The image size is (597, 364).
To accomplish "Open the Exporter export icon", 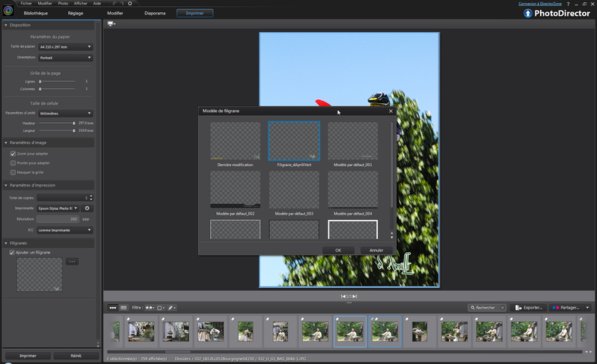I will pos(520,308).
